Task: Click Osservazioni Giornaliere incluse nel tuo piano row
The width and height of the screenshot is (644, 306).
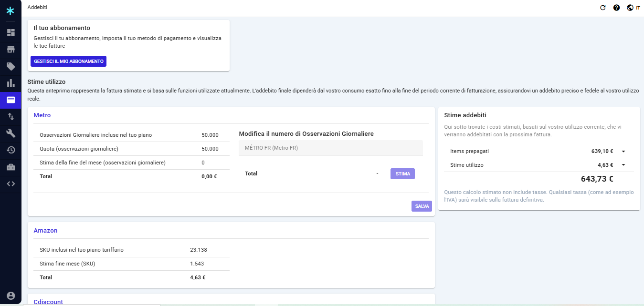Action: click(x=131, y=135)
